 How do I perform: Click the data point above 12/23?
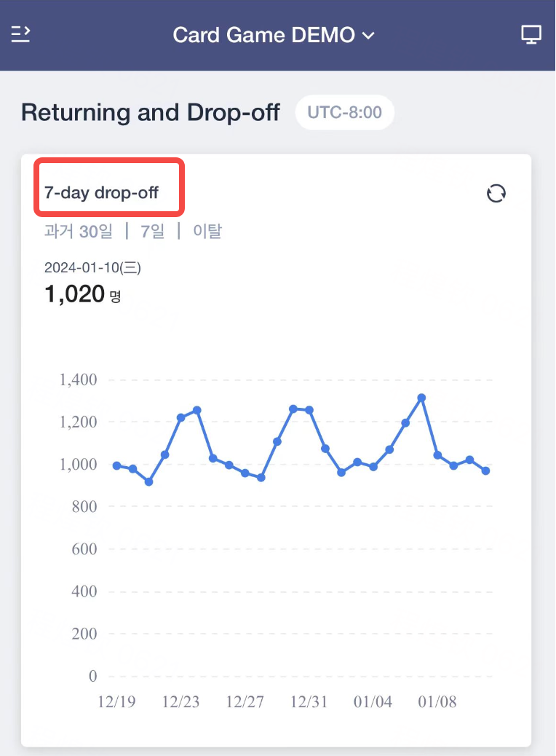click(x=180, y=417)
